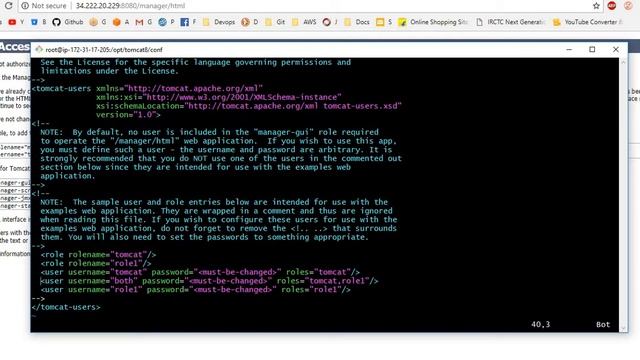Bookmark this page with the star icon
640x360 pixels.
[x=596, y=6]
